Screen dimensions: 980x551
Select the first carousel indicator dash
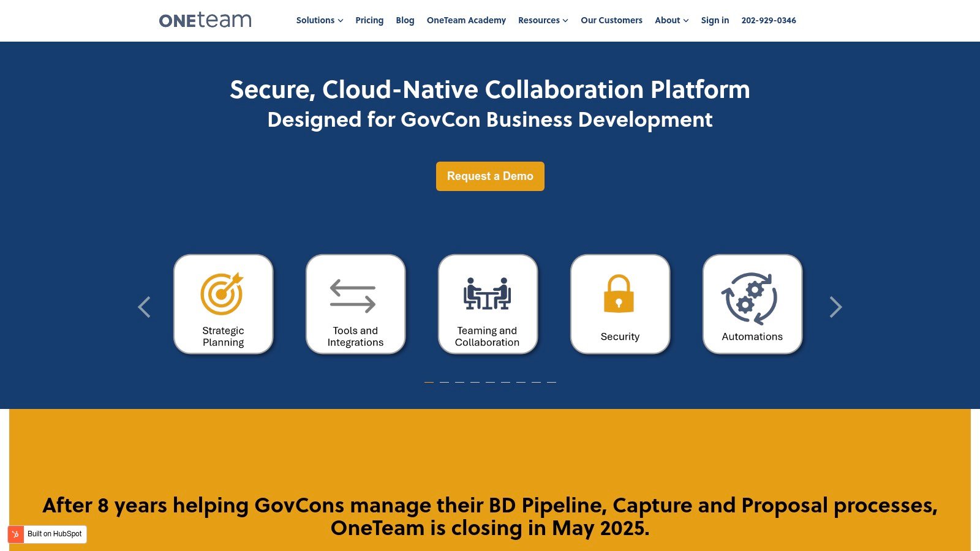[x=429, y=382]
